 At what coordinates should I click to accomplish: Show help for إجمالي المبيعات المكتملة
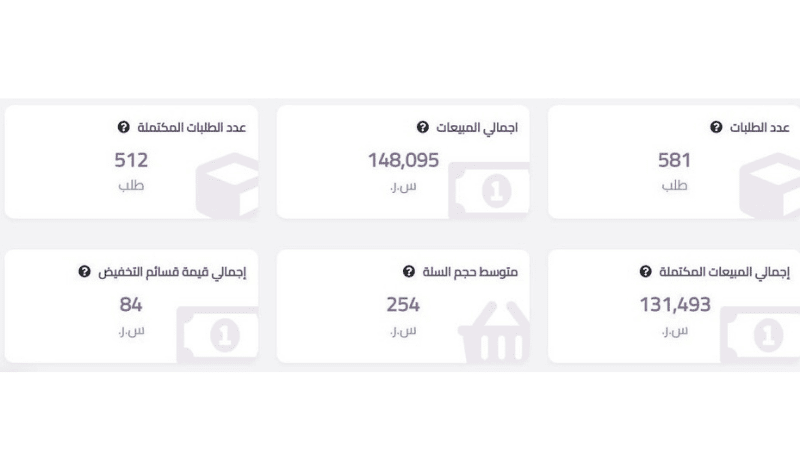point(645,271)
